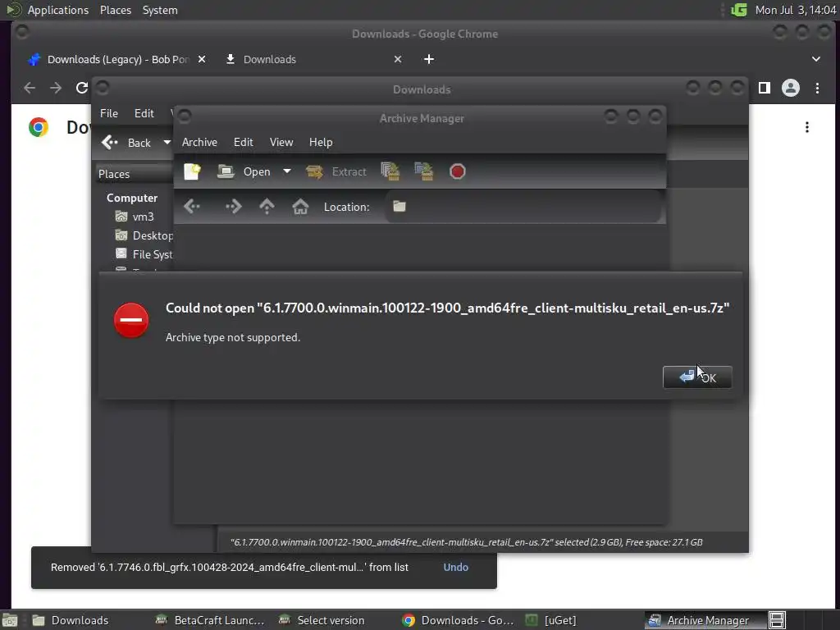This screenshot has height=630, width=840.
Task: Click the file manager status bar text
Action: (466, 542)
